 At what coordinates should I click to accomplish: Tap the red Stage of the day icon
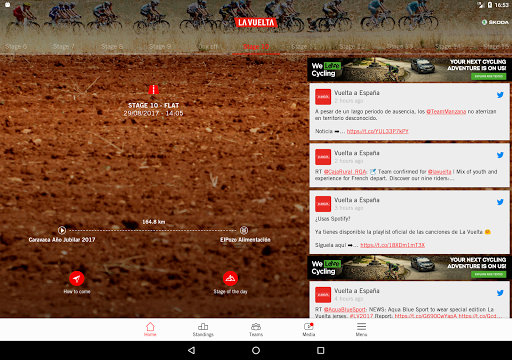click(x=230, y=279)
